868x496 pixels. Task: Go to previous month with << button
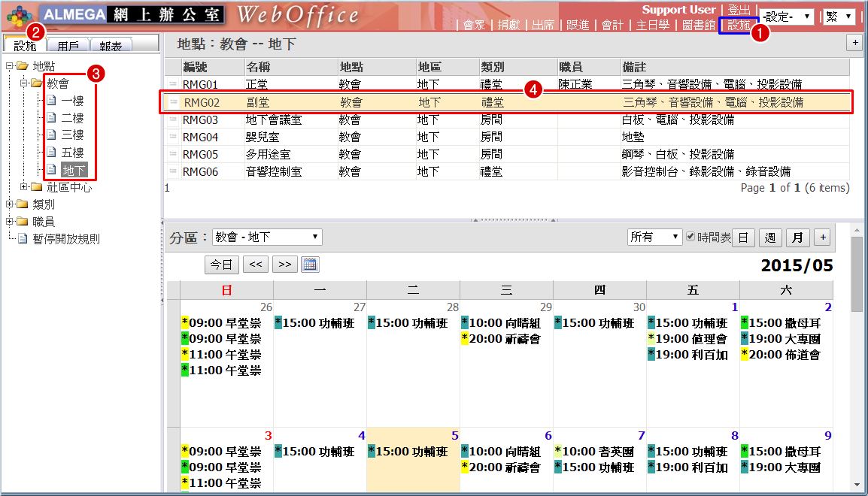tap(256, 265)
